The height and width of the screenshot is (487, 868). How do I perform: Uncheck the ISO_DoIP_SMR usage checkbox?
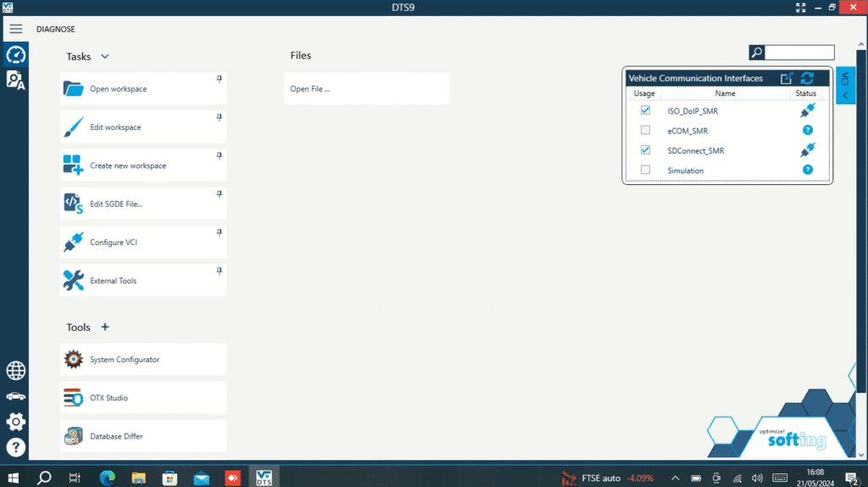(645, 110)
